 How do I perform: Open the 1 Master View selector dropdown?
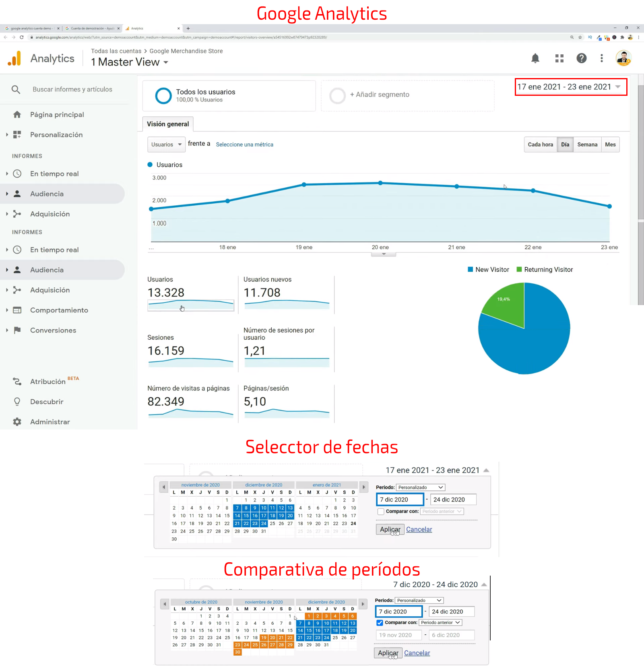coord(130,62)
